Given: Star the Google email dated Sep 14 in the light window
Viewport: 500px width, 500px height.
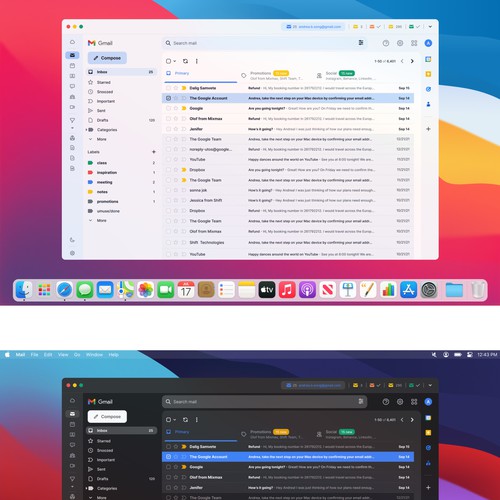Looking at the screenshot, I should 176,108.
